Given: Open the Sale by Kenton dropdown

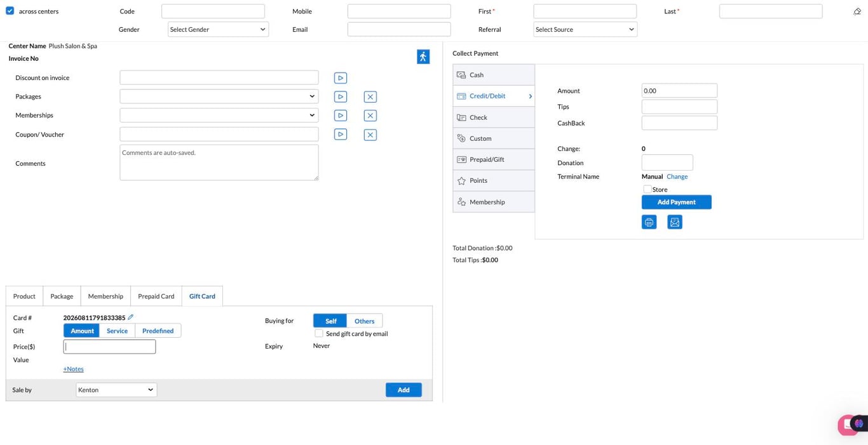Looking at the screenshot, I should tap(116, 390).
